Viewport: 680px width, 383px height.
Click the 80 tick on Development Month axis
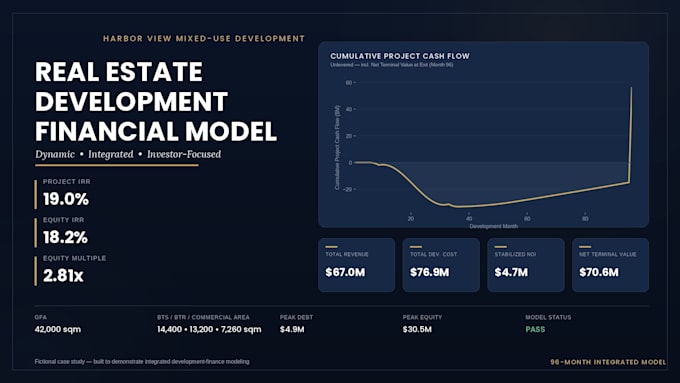coord(585,219)
